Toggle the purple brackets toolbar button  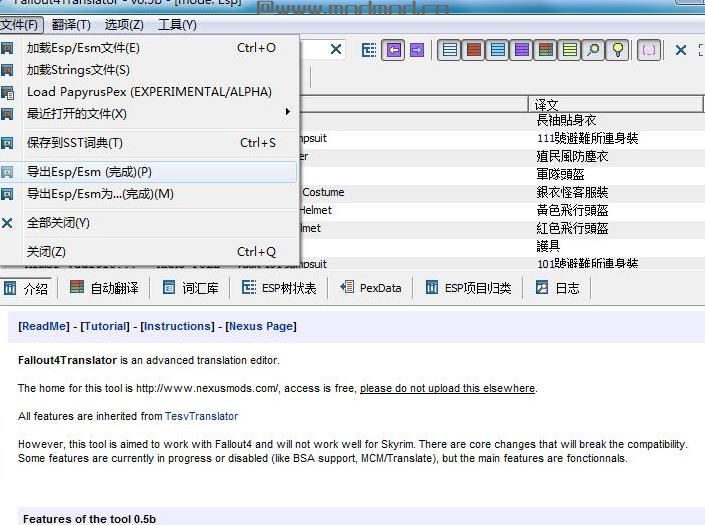649,50
